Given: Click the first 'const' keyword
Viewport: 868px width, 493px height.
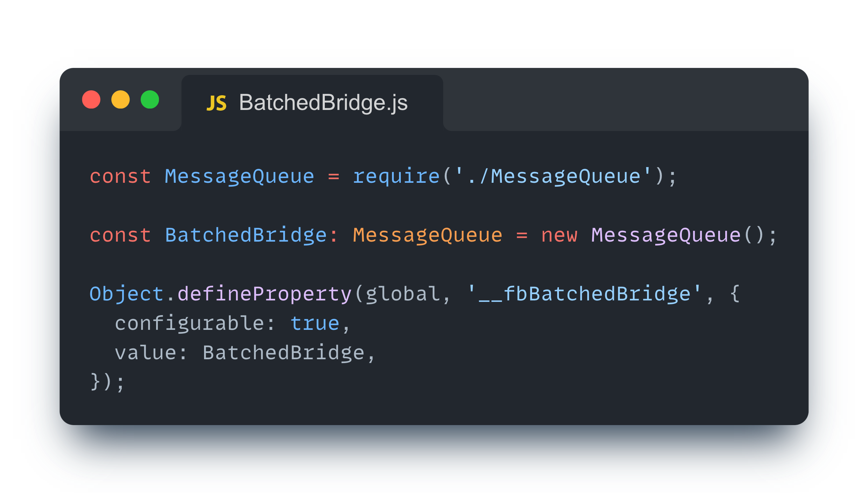Looking at the screenshot, I should coord(120,176).
